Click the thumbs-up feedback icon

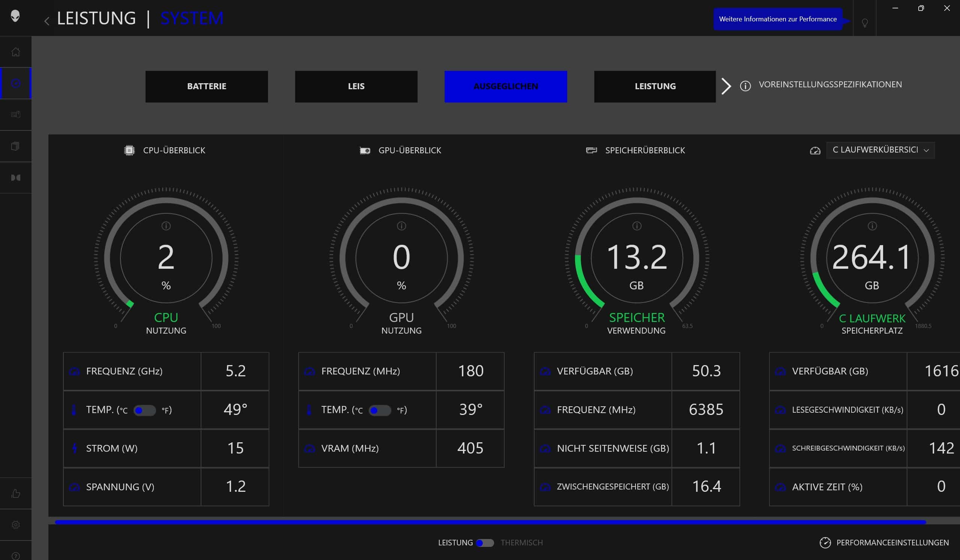coord(16,493)
